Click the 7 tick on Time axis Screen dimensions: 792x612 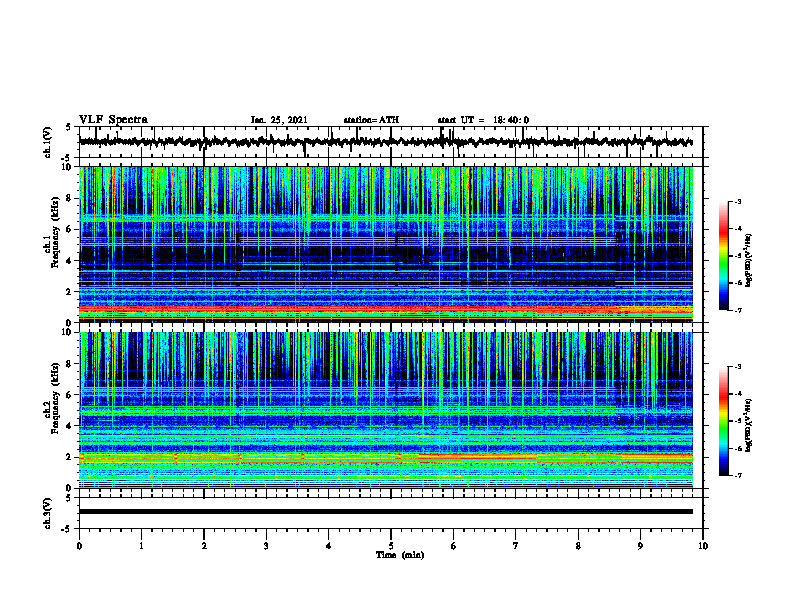tap(516, 546)
